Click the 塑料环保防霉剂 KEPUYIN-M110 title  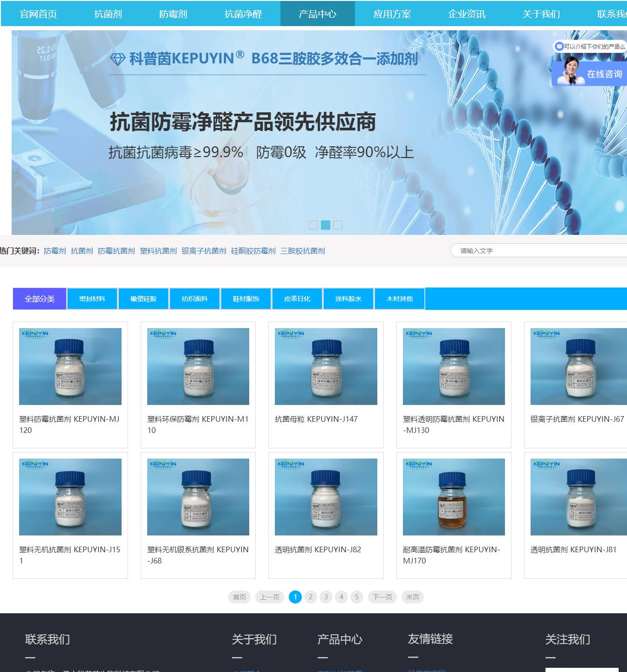[x=198, y=425]
